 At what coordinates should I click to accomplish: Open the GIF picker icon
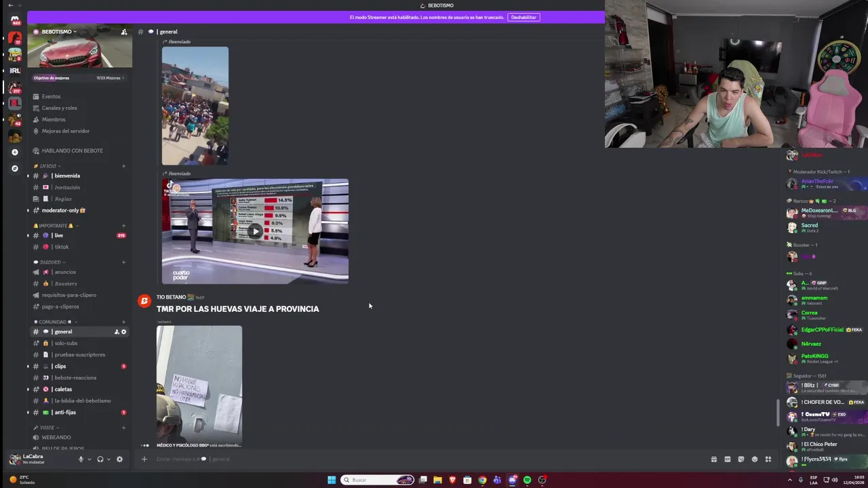coord(727,459)
